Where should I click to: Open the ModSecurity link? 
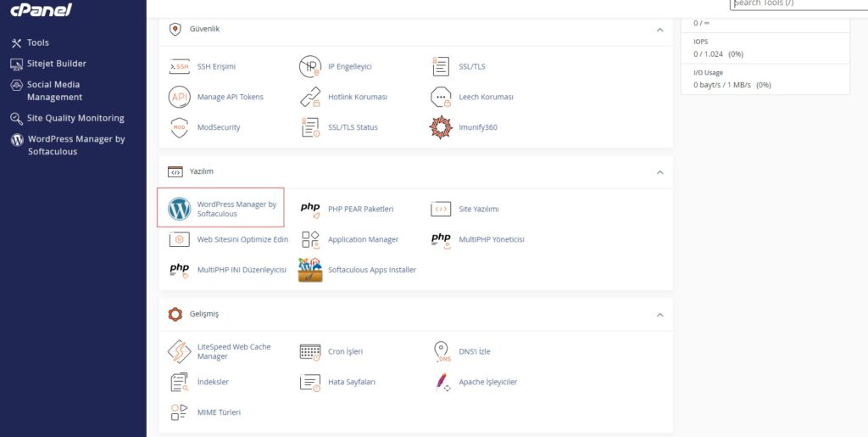(x=219, y=127)
